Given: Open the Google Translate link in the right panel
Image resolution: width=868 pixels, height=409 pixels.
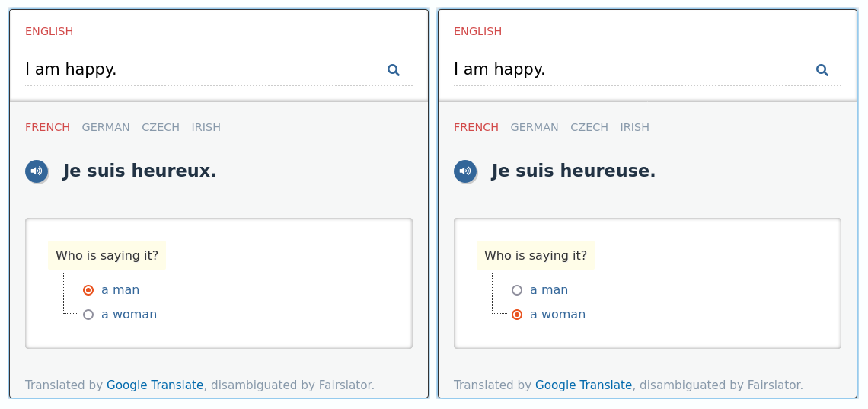Looking at the screenshot, I should point(583,385).
